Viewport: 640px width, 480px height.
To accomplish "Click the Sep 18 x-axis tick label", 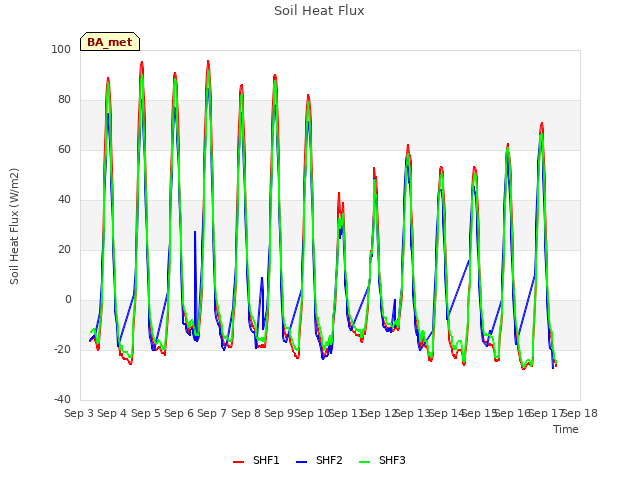I will coord(580,413).
